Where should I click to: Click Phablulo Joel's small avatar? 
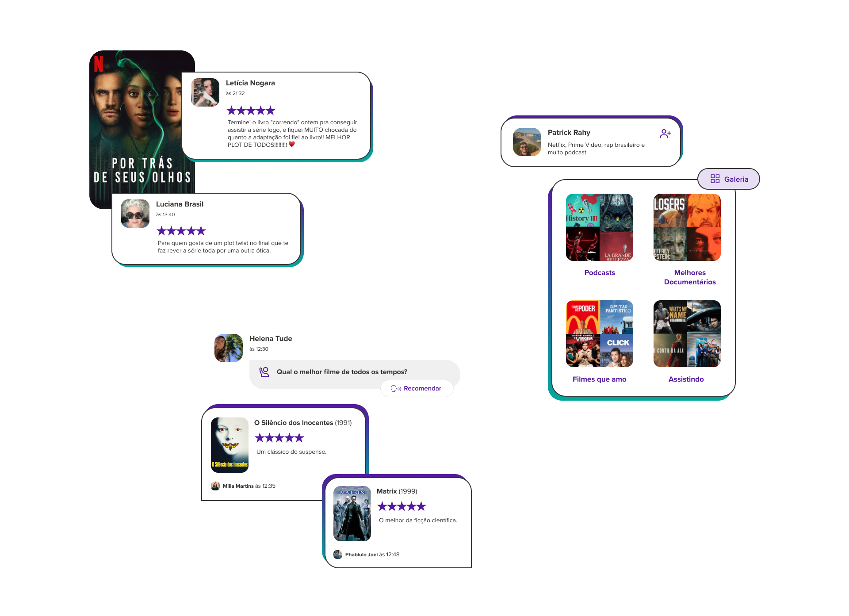click(x=338, y=555)
